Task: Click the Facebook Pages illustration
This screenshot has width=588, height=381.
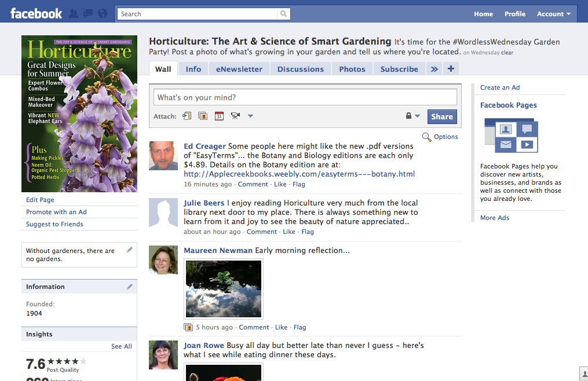Action: (511, 135)
